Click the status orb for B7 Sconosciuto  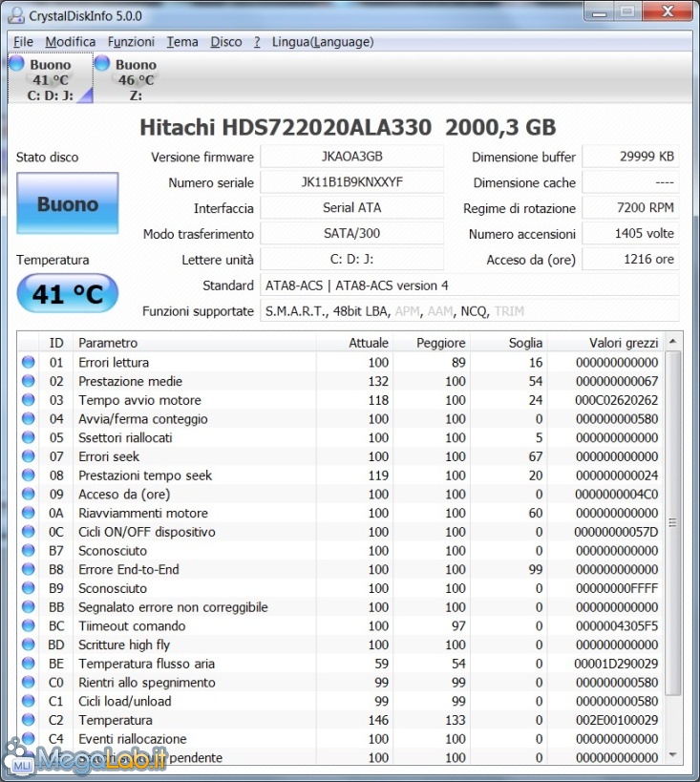coord(29,550)
